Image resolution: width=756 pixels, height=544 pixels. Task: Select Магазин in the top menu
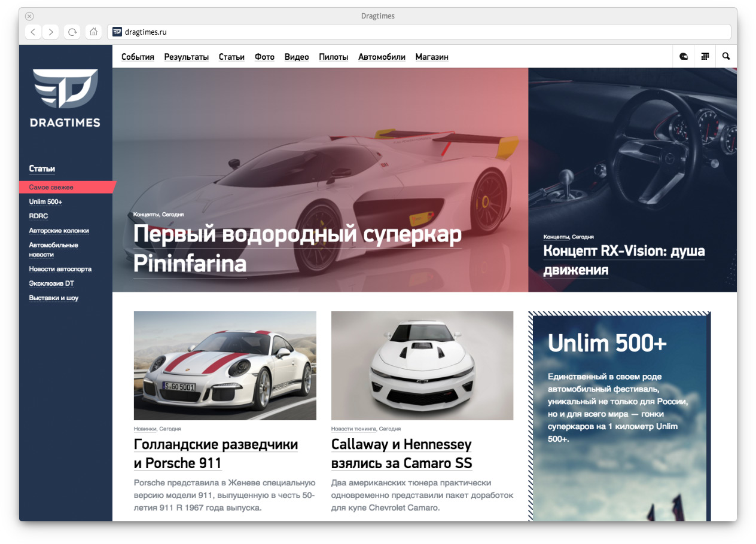tap(431, 57)
